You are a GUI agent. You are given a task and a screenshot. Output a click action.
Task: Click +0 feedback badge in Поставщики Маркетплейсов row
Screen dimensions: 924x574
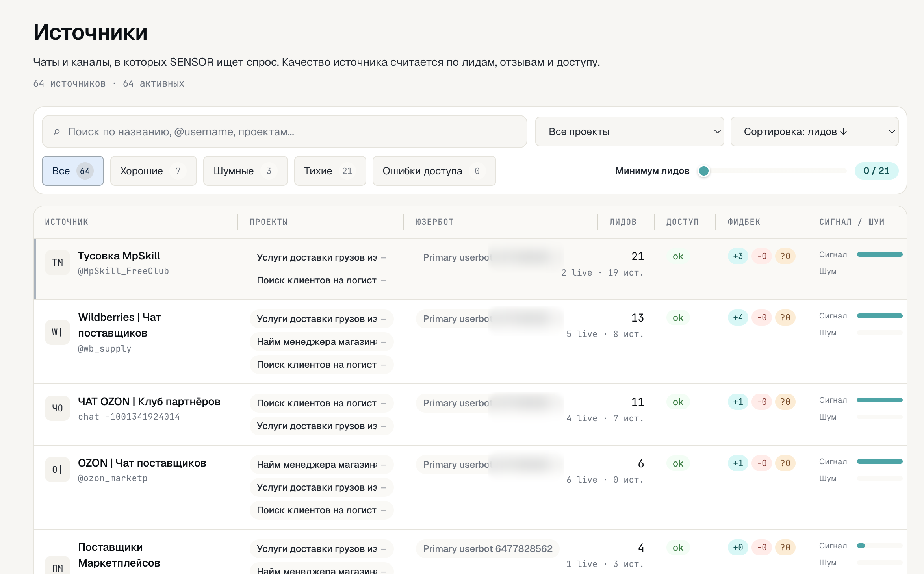point(738,548)
